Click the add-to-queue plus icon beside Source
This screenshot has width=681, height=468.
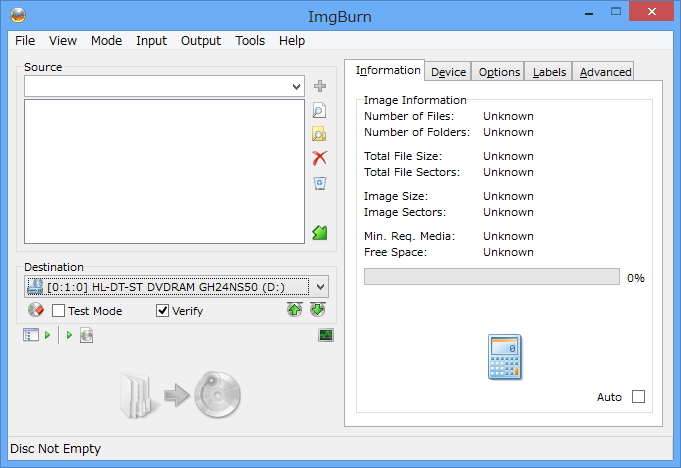click(x=320, y=86)
